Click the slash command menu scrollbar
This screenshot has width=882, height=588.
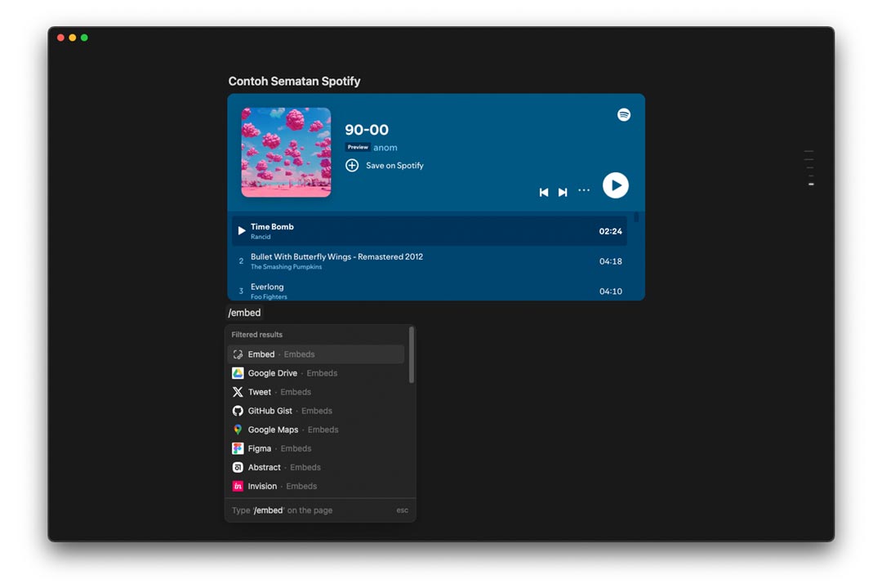tap(412, 356)
